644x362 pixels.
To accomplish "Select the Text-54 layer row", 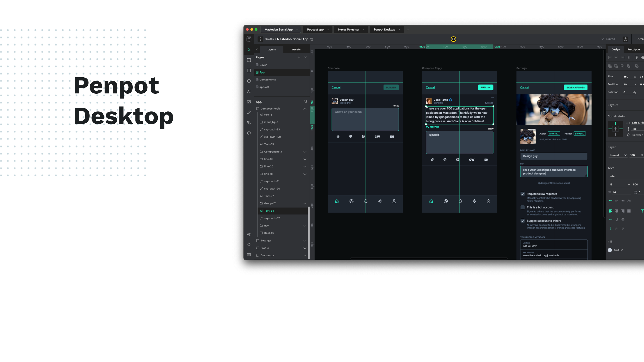I will [x=282, y=211].
